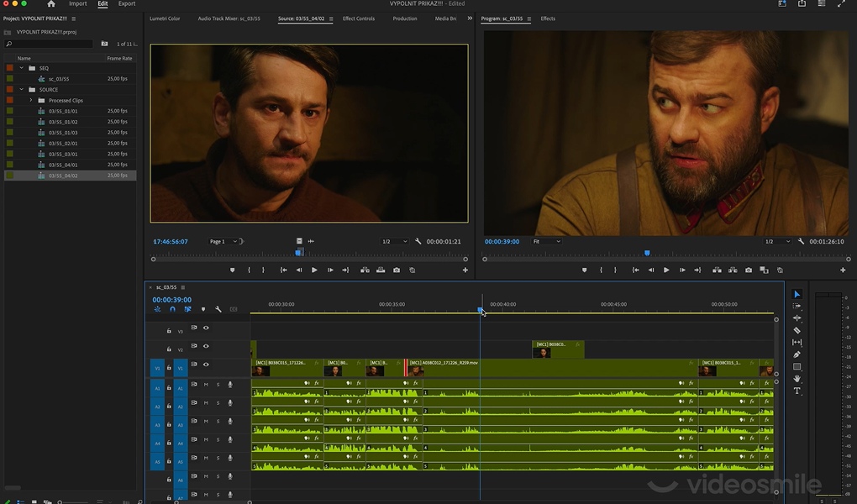Select the Ripple Edit tool

coord(797,318)
